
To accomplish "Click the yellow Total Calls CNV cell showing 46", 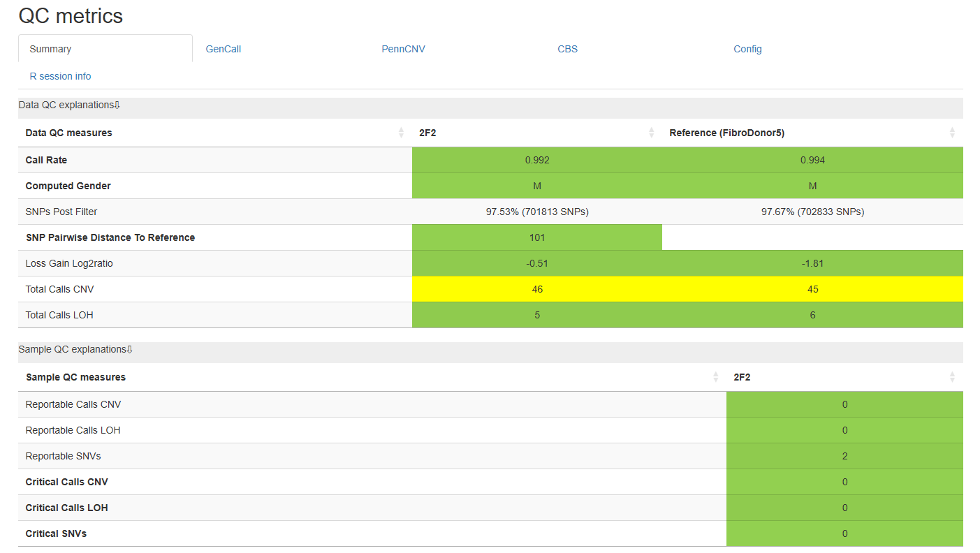I will click(x=537, y=289).
